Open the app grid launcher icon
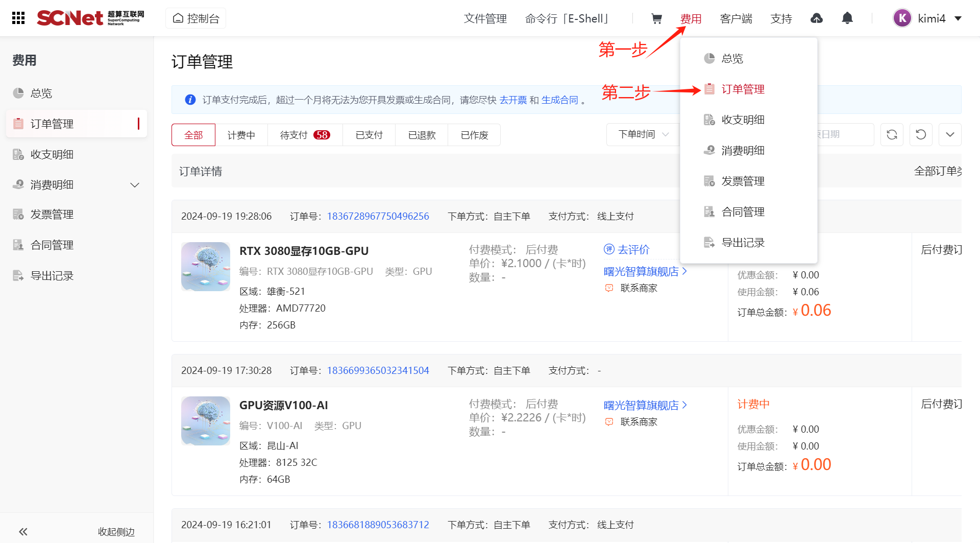Screen dimensions: 980x543 point(18,18)
